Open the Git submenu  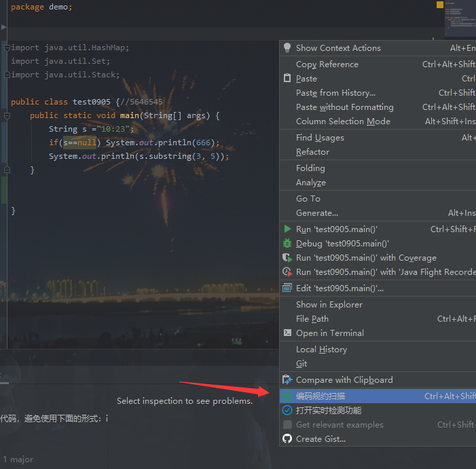click(x=378, y=363)
